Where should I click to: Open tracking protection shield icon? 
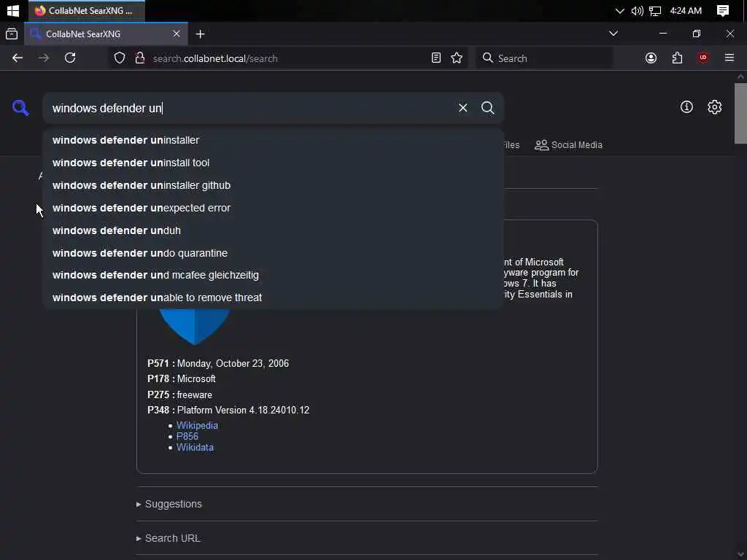tap(120, 58)
